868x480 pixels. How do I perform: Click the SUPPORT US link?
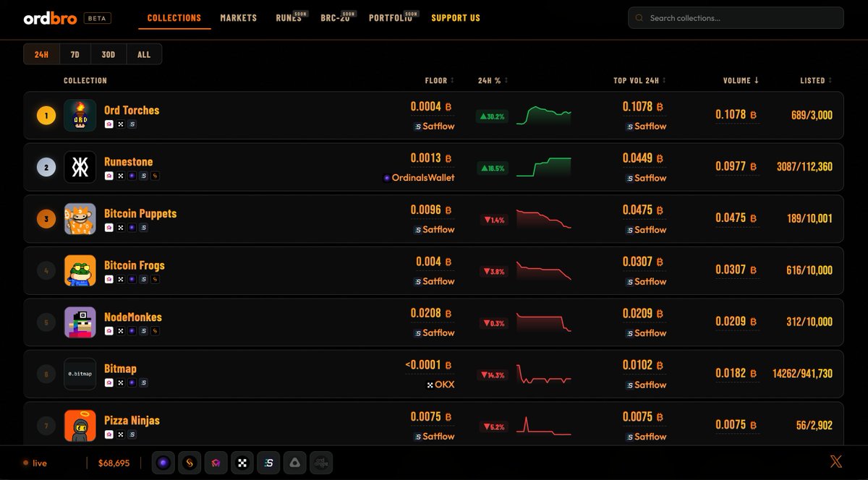click(455, 17)
